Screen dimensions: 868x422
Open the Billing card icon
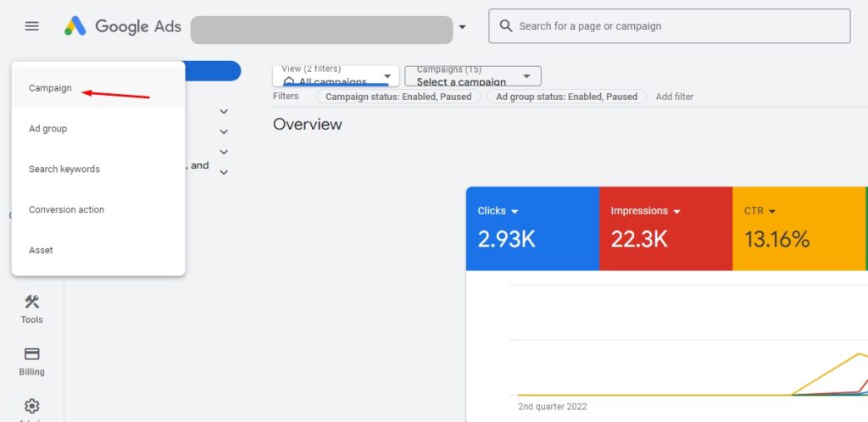[31, 354]
